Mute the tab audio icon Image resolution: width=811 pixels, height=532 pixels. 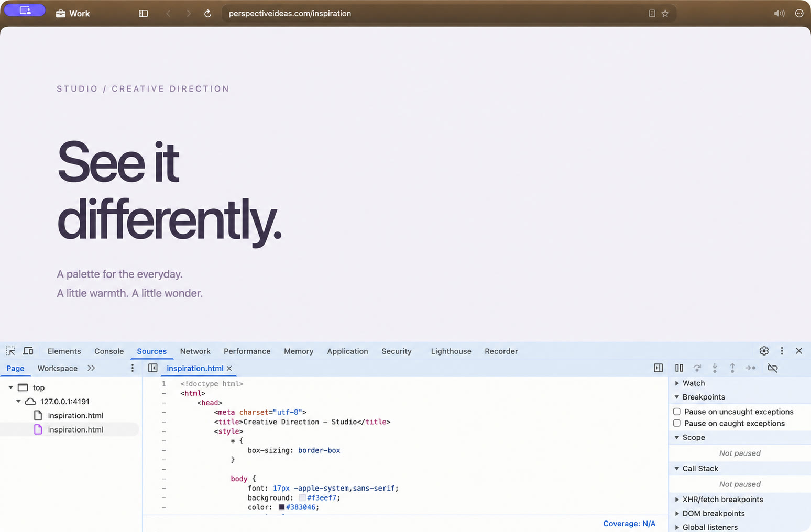tap(780, 14)
